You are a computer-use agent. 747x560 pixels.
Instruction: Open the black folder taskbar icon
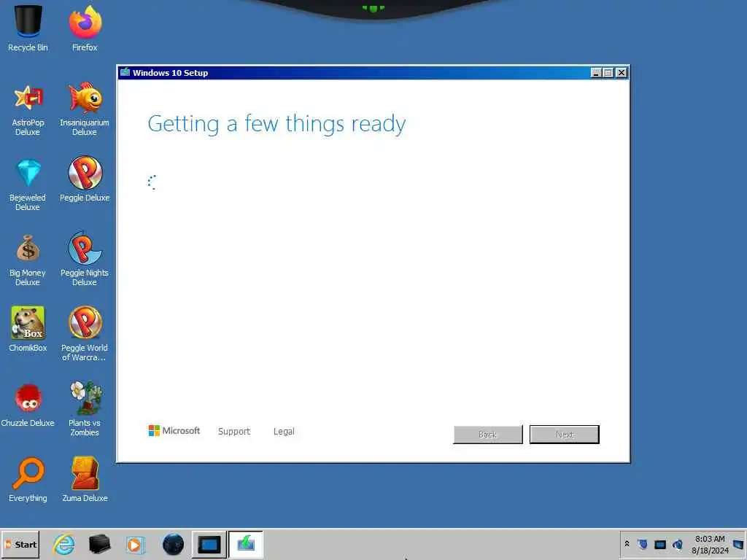99,544
